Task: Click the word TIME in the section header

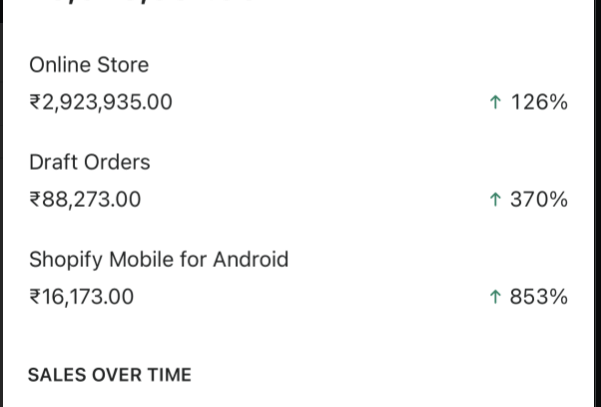Action: [x=168, y=375]
